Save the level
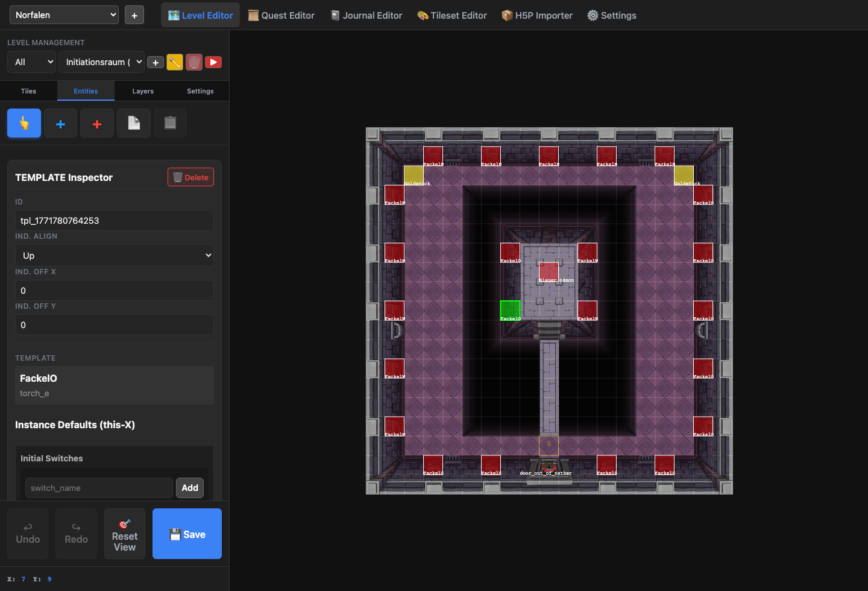The height and width of the screenshot is (591, 868). pyautogui.click(x=187, y=534)
